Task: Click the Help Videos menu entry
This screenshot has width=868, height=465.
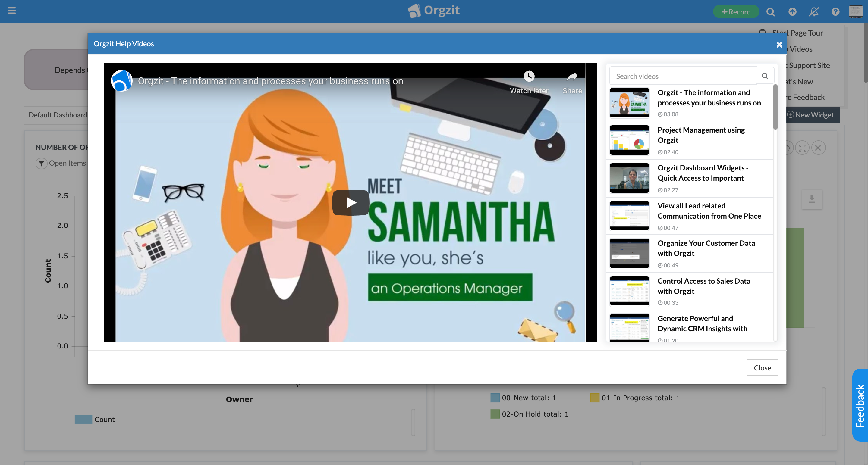Action: [x=800, y=49]
